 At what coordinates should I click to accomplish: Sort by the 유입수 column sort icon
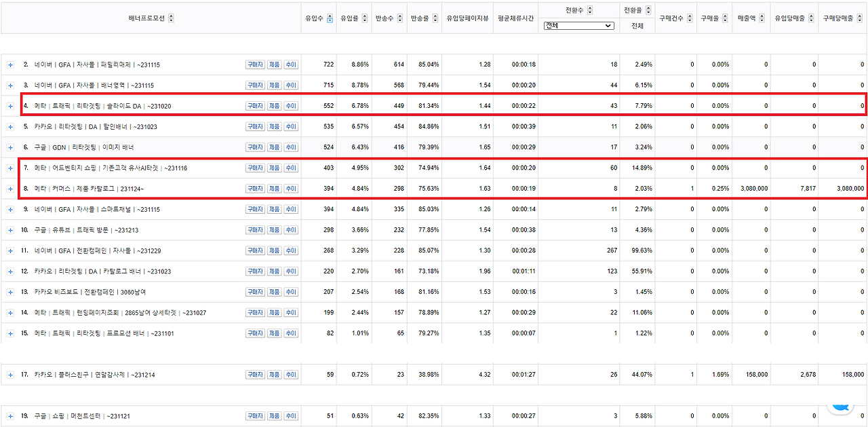(330, 18)
